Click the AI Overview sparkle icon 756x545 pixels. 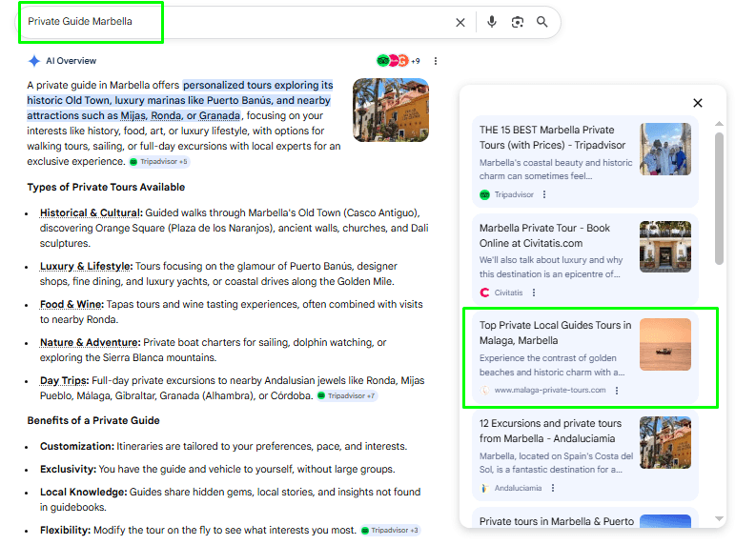tap(34, 61)
